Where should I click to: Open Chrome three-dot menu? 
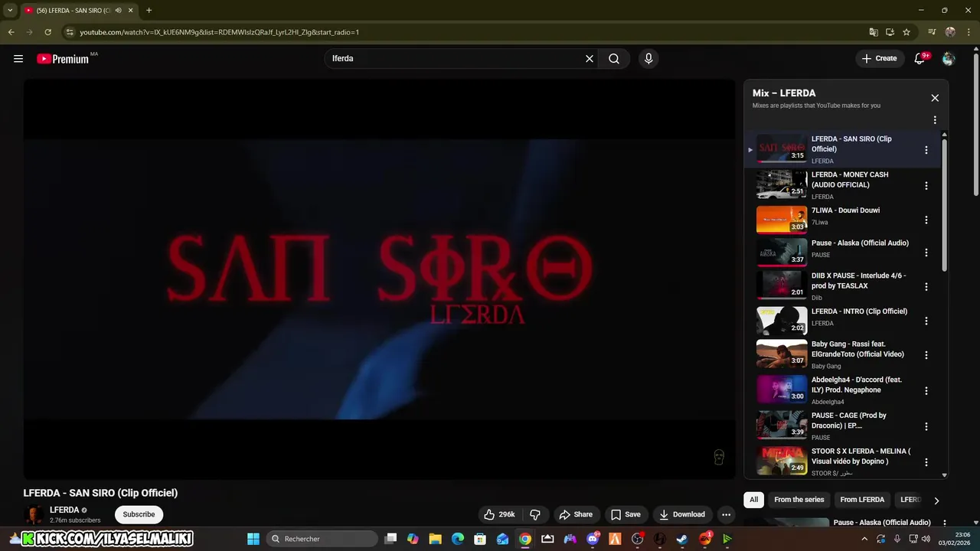click(969, 32)
